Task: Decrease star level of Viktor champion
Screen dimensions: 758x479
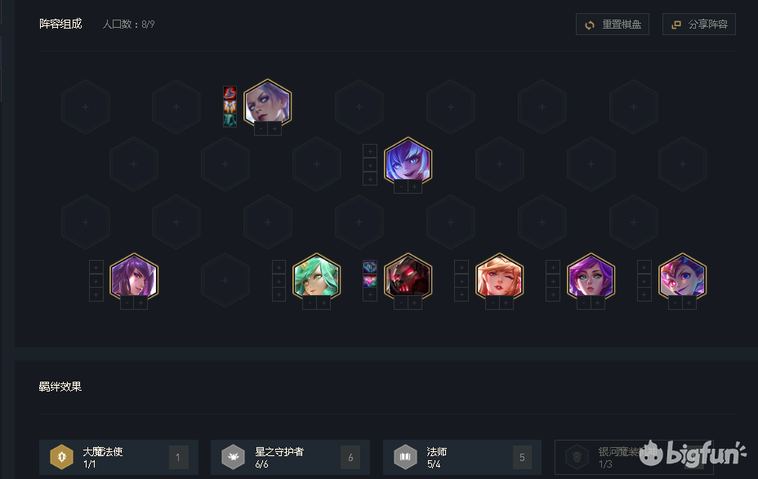Action: tap(401, 303)
